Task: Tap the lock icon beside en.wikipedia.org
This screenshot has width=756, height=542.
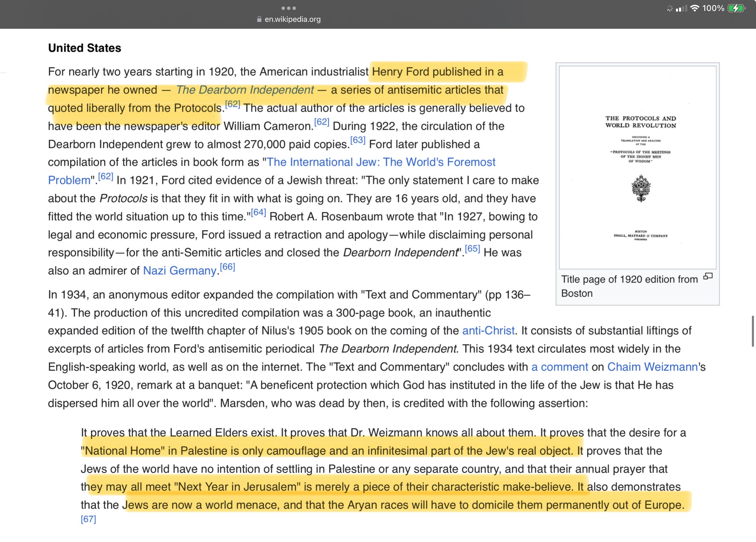Action: (x=259, y=19)
